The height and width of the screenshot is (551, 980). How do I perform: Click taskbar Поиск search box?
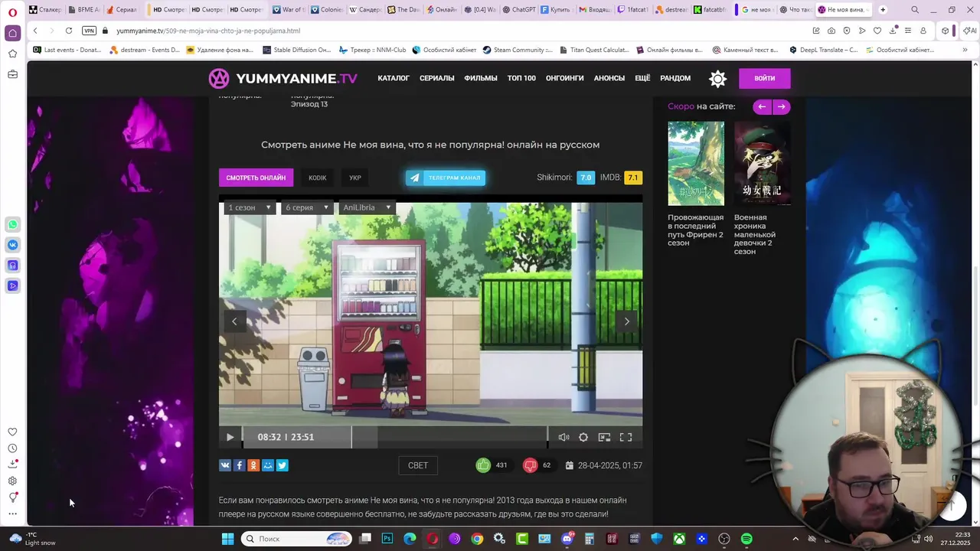click(296, 539)
